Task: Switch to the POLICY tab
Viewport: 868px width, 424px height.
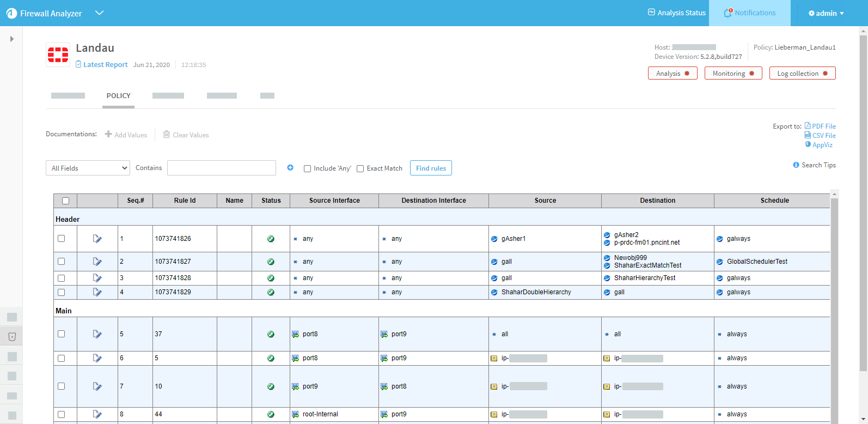Action: (118, 96)
